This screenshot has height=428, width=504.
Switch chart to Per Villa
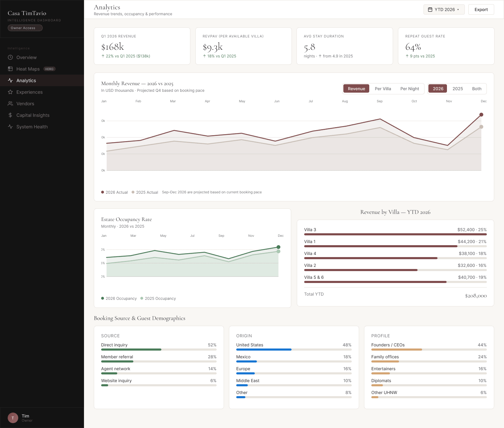pyautogui.click(x=383, y=89)
